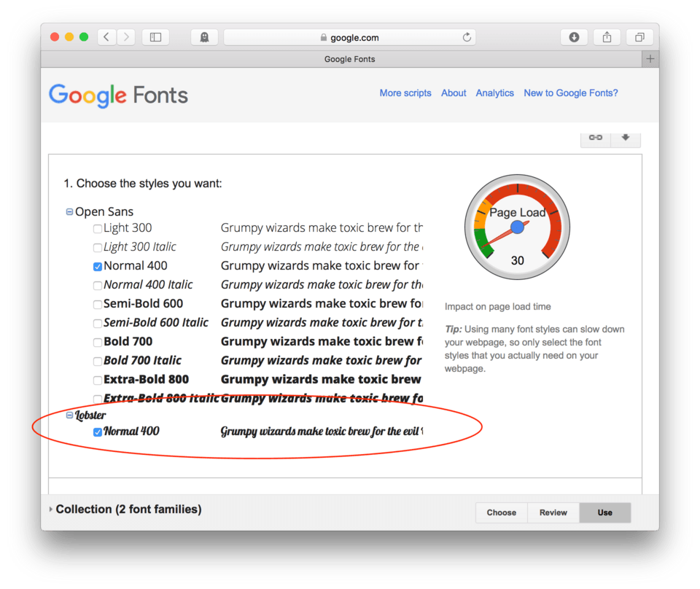Collapse the Lobster family

[69, 416]
